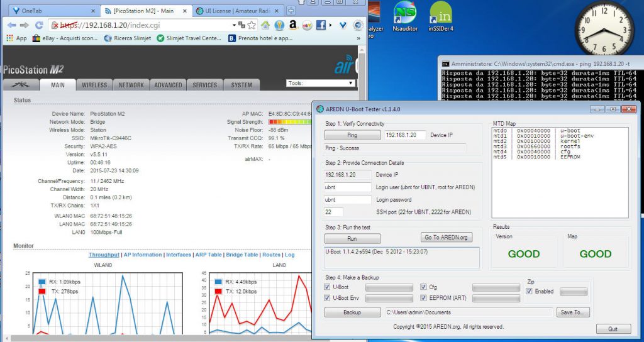
Task: Open the Throughput monitor link
Action: tap(104, 255)
